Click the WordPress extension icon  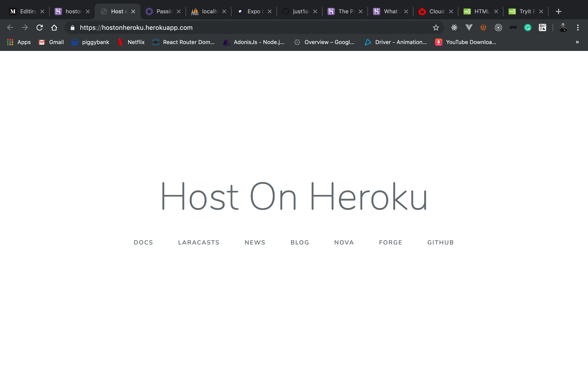(483, 28)
